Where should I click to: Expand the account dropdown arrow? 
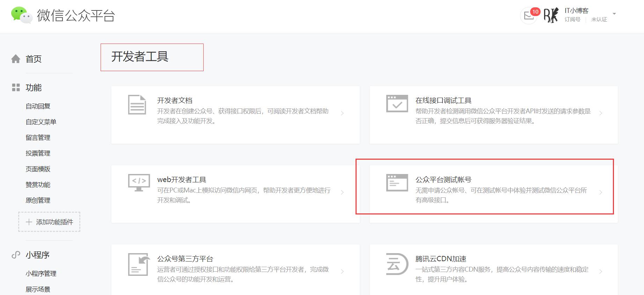(614, 14)
